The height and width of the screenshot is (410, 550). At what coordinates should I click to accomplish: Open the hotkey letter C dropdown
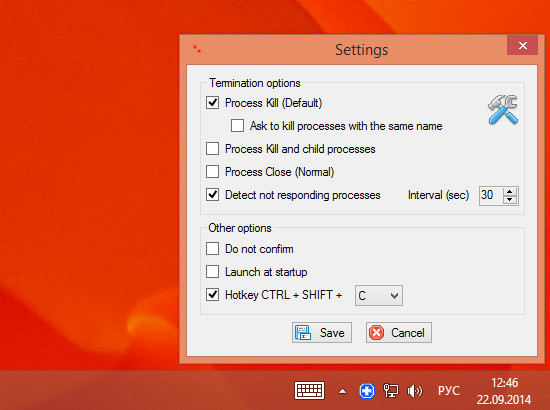379,296
